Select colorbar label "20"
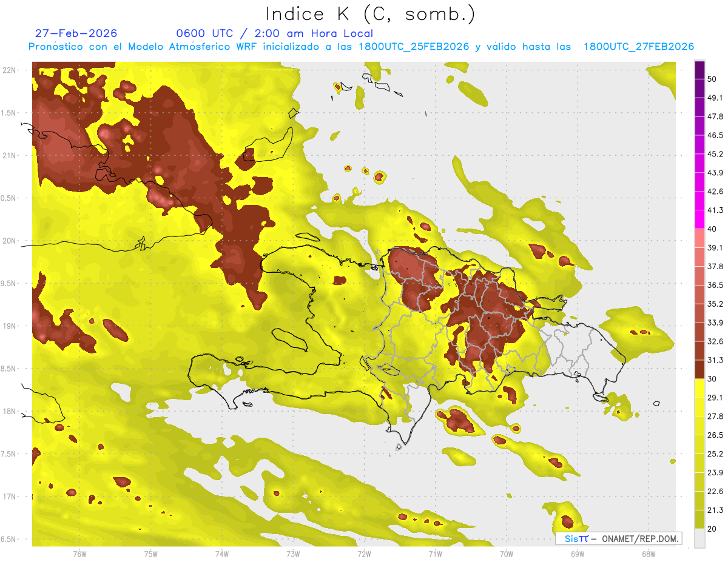Screen dimensions: 728x562 712,529
